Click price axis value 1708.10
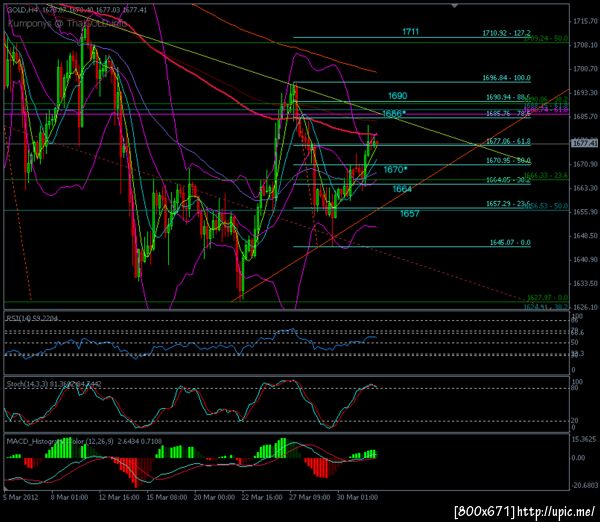600x522 pixels. (x=585, y=45)
